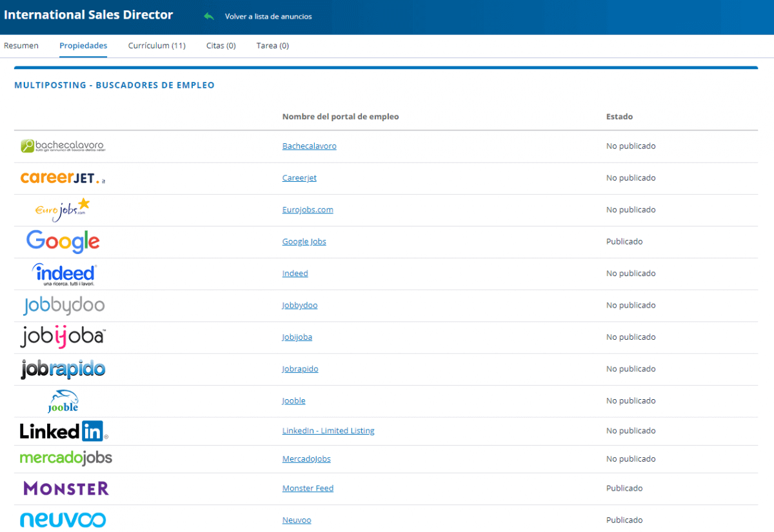Click the Jobijoba portal link
774x532 pixels.
click(297, 337)
